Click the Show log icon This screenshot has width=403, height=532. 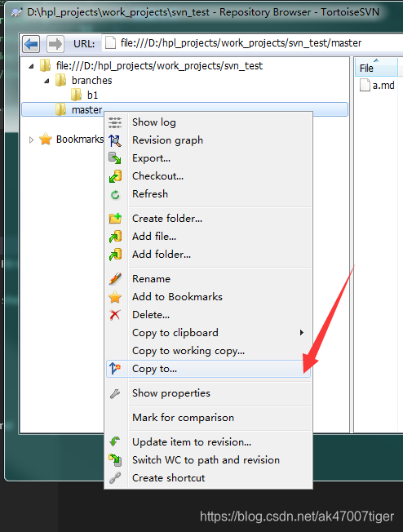[115, 122]
